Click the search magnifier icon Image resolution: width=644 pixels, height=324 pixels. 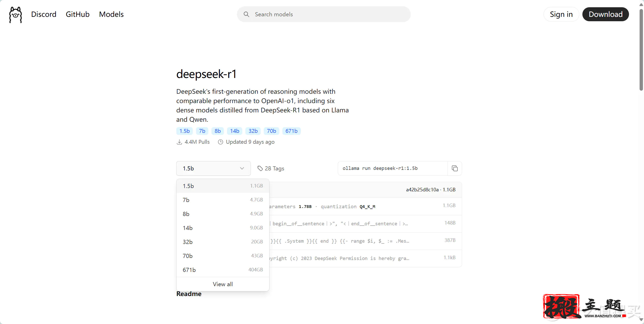tap(246, 14)
